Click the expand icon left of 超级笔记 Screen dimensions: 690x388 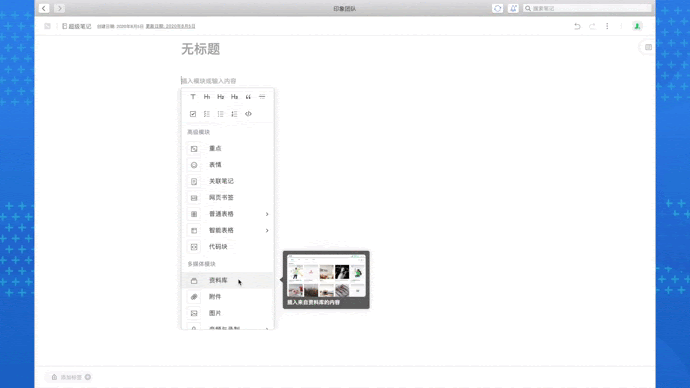click(48, 26)
